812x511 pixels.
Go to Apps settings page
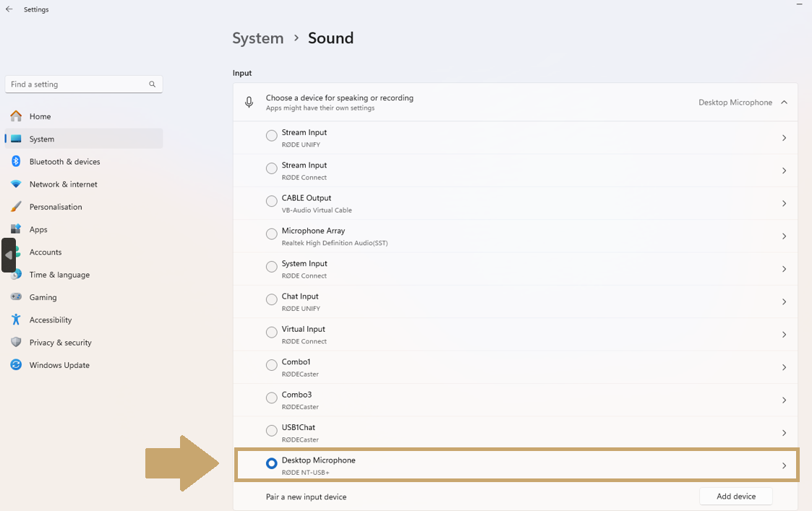click(38, 229)
